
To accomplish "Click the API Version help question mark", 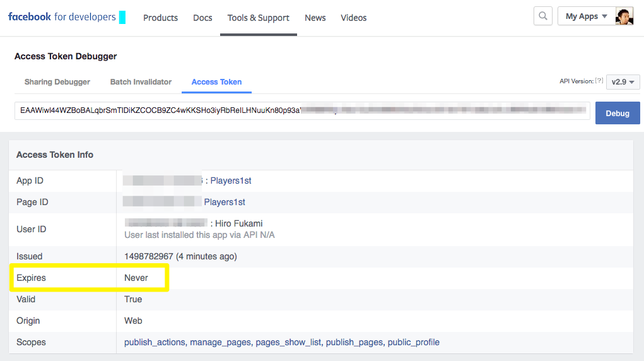I will pyautogui.click(x=599, y=81).
